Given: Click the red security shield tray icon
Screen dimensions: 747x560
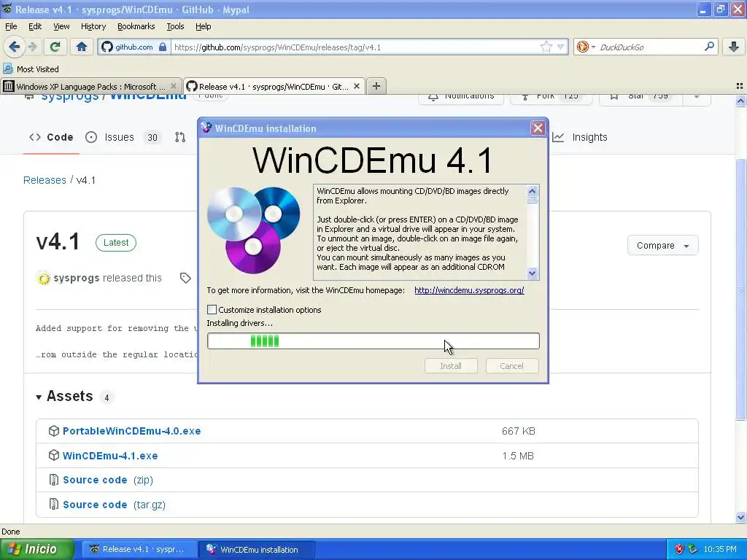Looking at the screenshot, I should pyautogui.click(x=679, y=550).
